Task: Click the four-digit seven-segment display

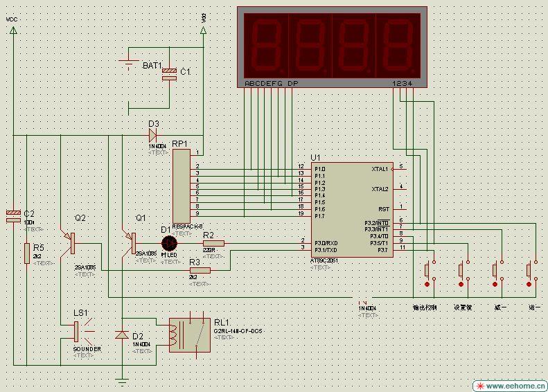Action: (332, 47)
